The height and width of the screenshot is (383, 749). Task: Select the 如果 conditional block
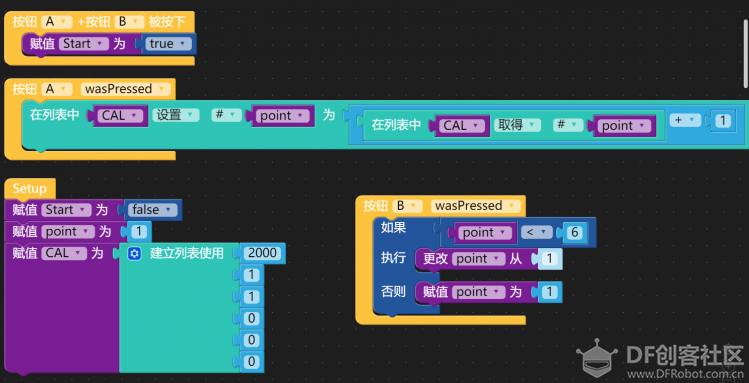click(393, 228)
